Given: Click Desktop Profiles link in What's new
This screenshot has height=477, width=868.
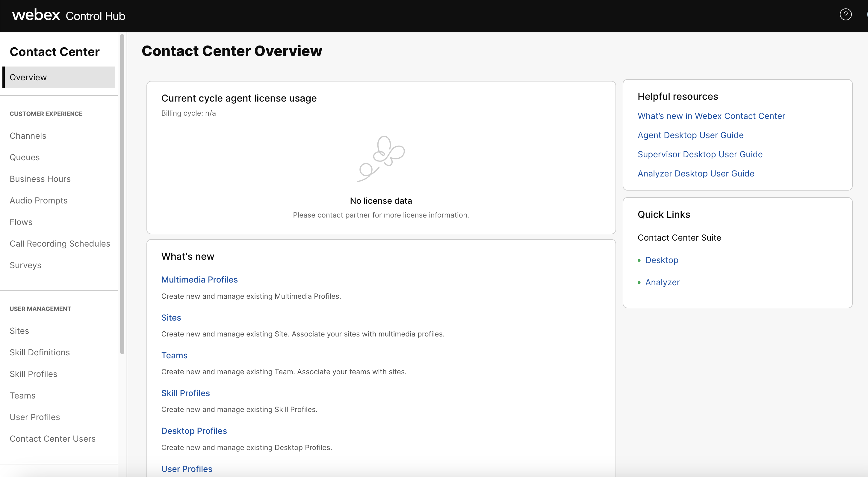Looking at the screenshot, I should tap(194, 431).
